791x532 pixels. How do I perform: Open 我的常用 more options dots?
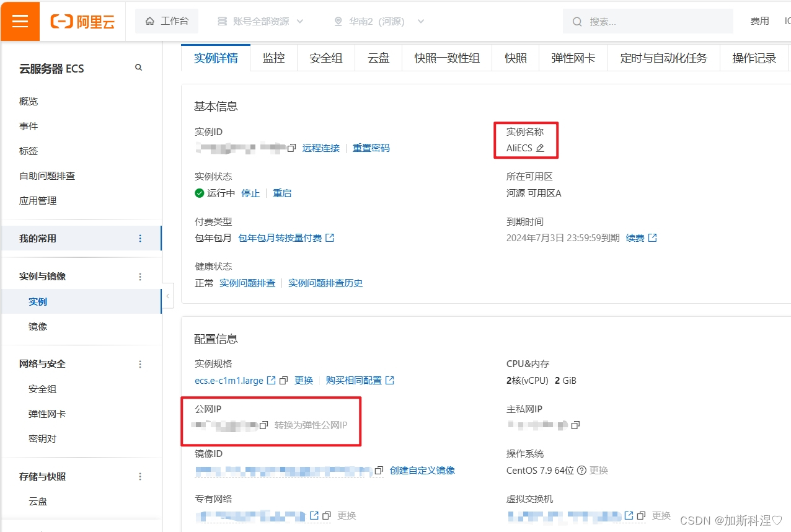coord(140,238)
